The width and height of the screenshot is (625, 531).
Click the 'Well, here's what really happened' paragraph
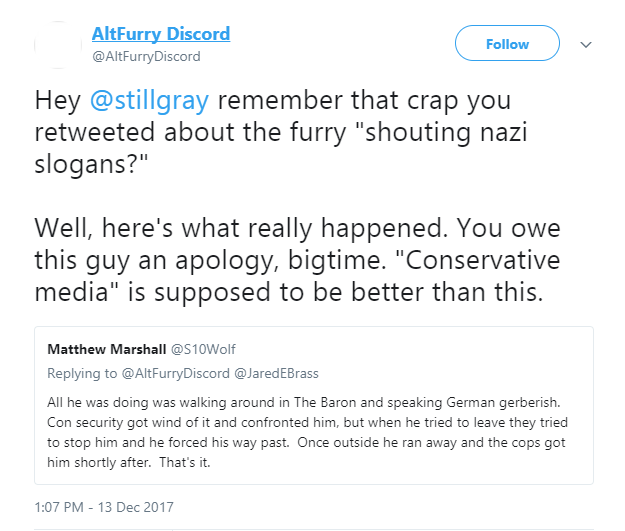click(x=297, y=260)
